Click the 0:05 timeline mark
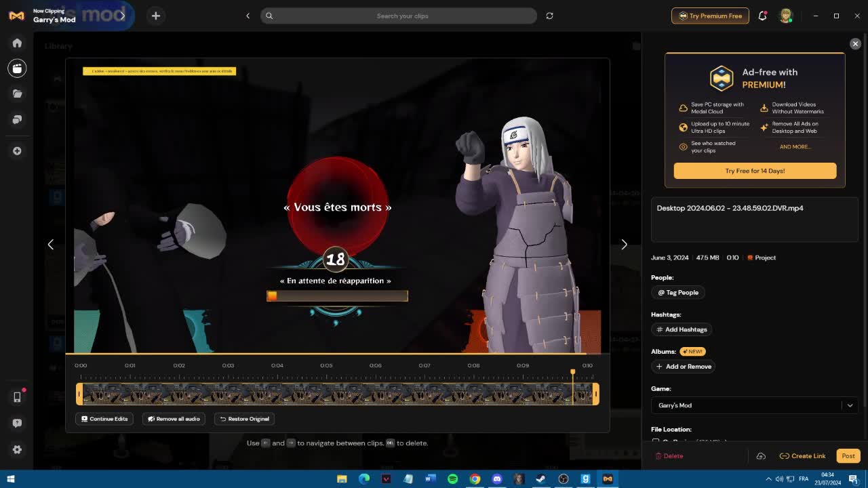 (x=326, y=365)
